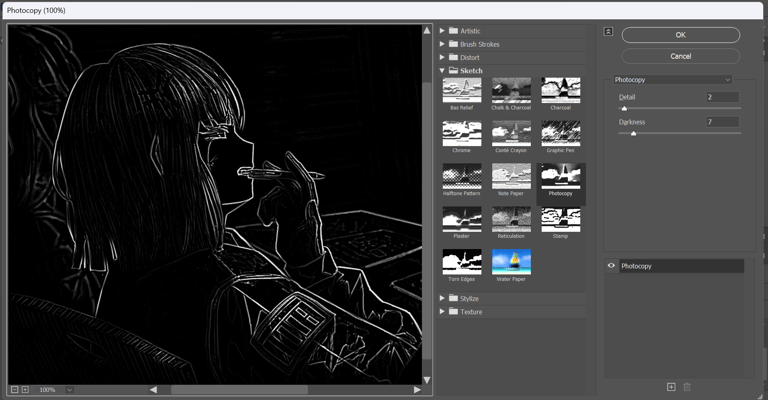This screenshot has height=400, width=768.
Task: Click the Distort folder icon
Action: coord(453,57)
